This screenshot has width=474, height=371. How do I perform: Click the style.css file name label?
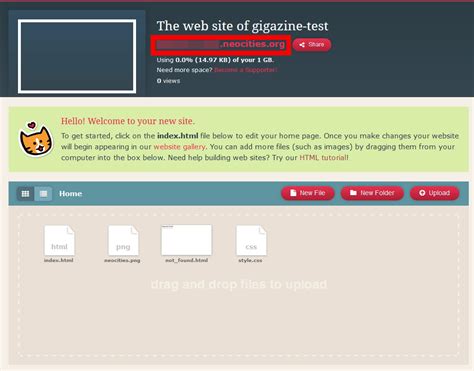(x=250, y=260)
